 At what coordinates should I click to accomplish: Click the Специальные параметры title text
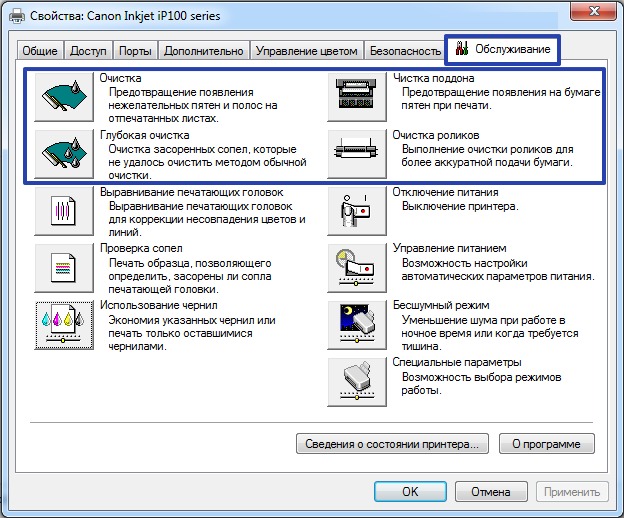(x=457, y=362)
